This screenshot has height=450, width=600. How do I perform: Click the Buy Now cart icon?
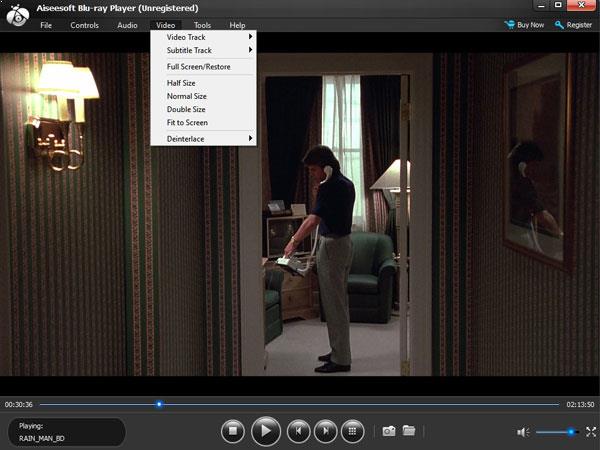pos(509,25)
